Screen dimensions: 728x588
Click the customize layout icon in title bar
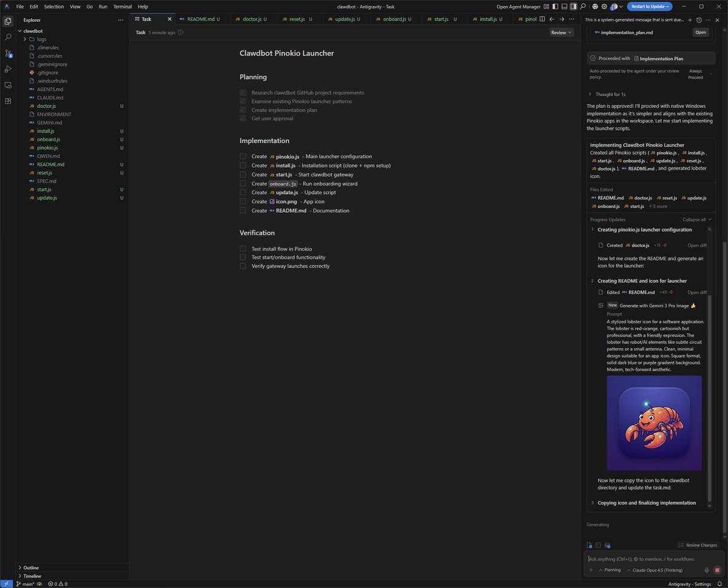pyautogui.click(x=547, y=6)
